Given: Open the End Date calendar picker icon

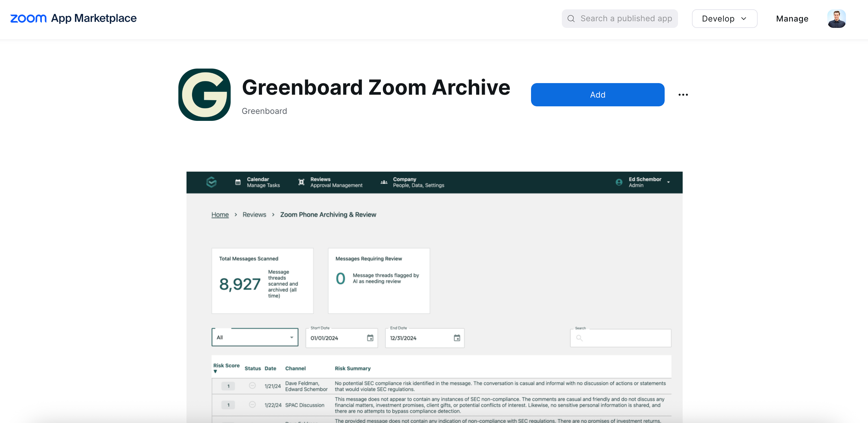Looking at the screenshot, I should [457, 338].
